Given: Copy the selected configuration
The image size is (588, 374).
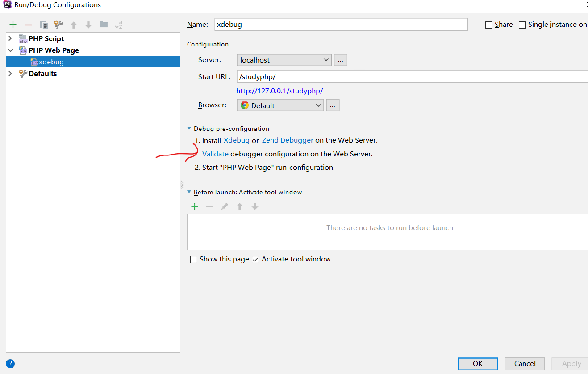Looking at the screenshot, I should [x=43, y=25].
